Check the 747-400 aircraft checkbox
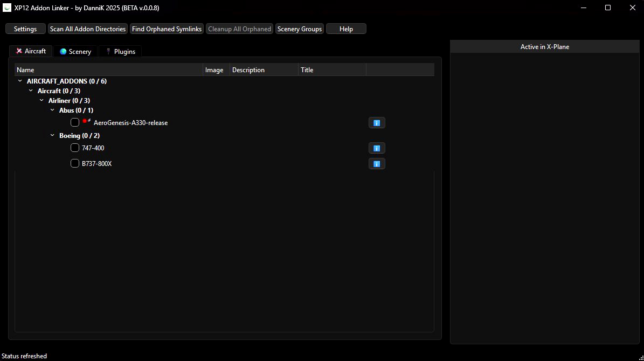This screenshot has width=644, height=361. [x=75, y=148]
